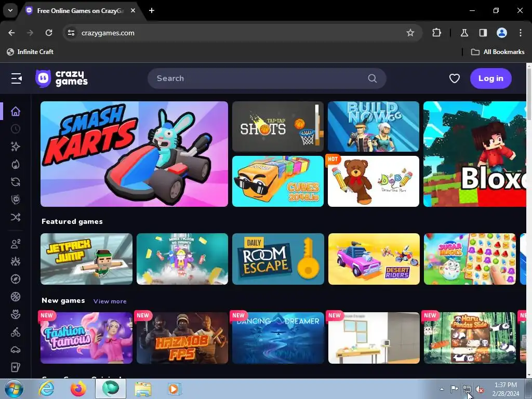Go to the CrazyGames logo homepage

tap(61, 78)
